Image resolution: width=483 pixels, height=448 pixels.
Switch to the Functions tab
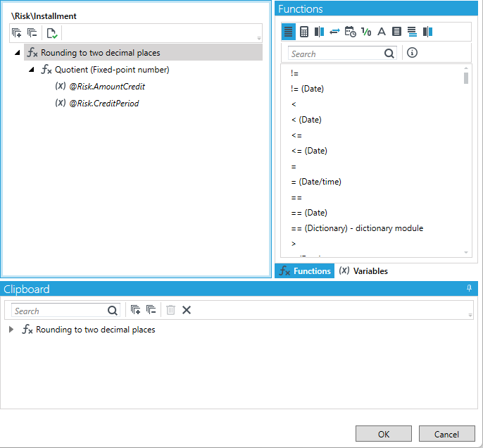coord(305,270)
